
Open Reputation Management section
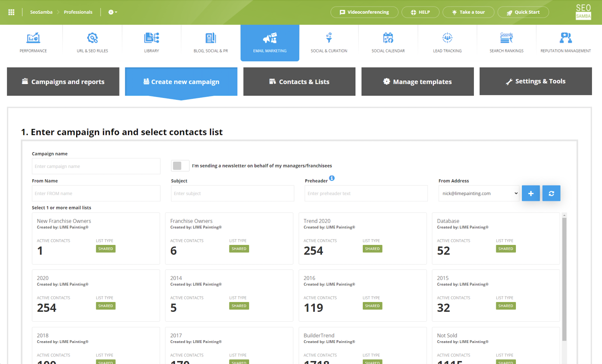(x=565, y=42)
